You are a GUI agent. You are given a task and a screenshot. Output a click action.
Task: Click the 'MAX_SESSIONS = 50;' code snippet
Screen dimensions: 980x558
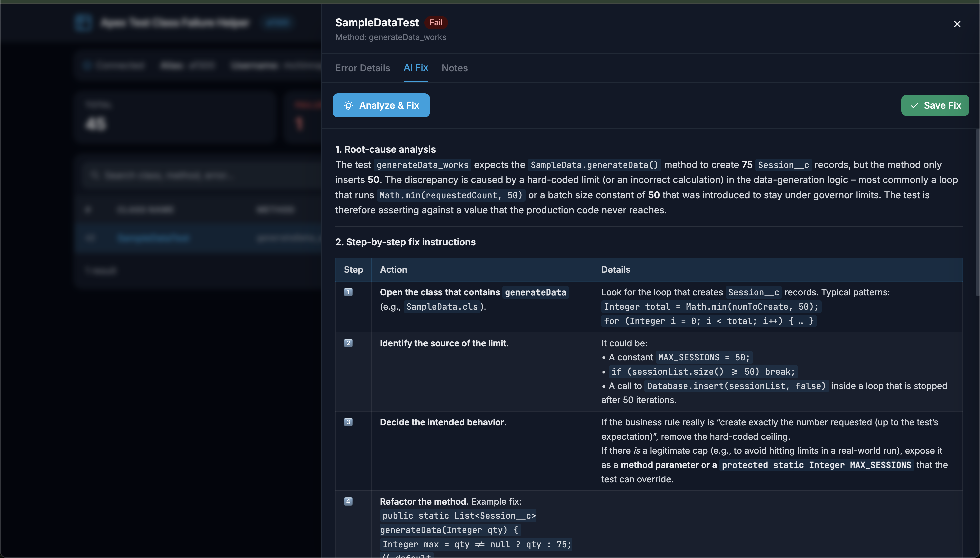point(704,357)
